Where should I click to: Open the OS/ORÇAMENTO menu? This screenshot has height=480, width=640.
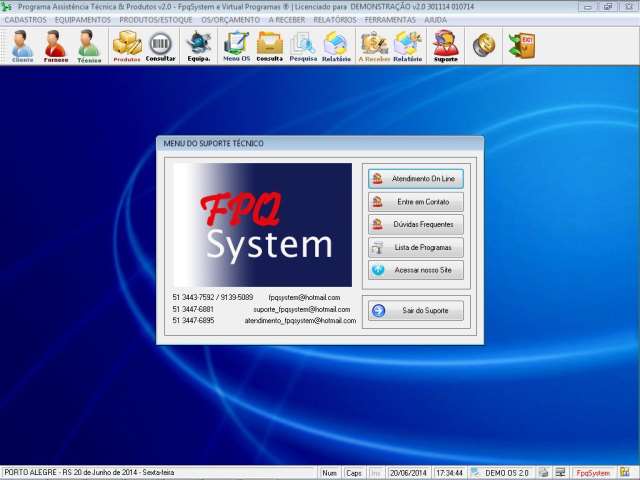(x=230, y=20)
